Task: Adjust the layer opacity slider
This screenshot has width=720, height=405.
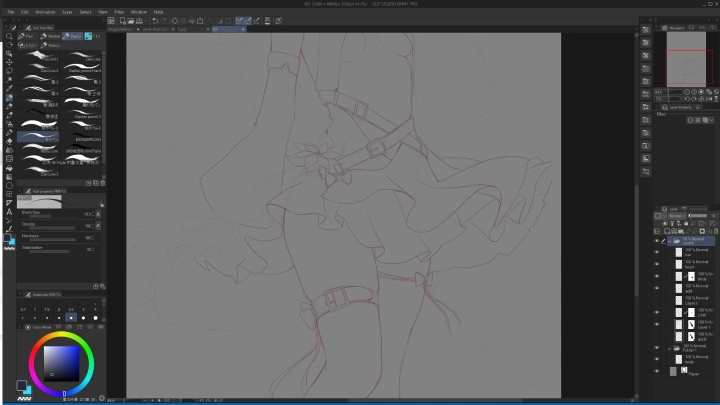Action: point(698,215)
